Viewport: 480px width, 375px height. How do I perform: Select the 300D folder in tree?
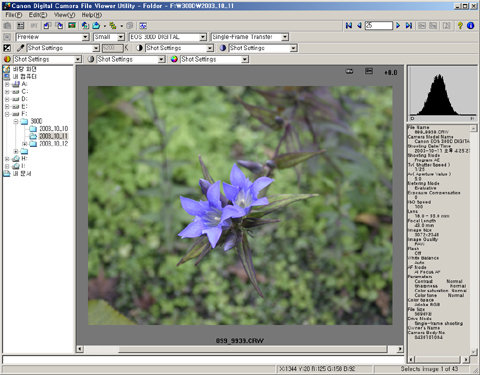(x=36, y=121)
